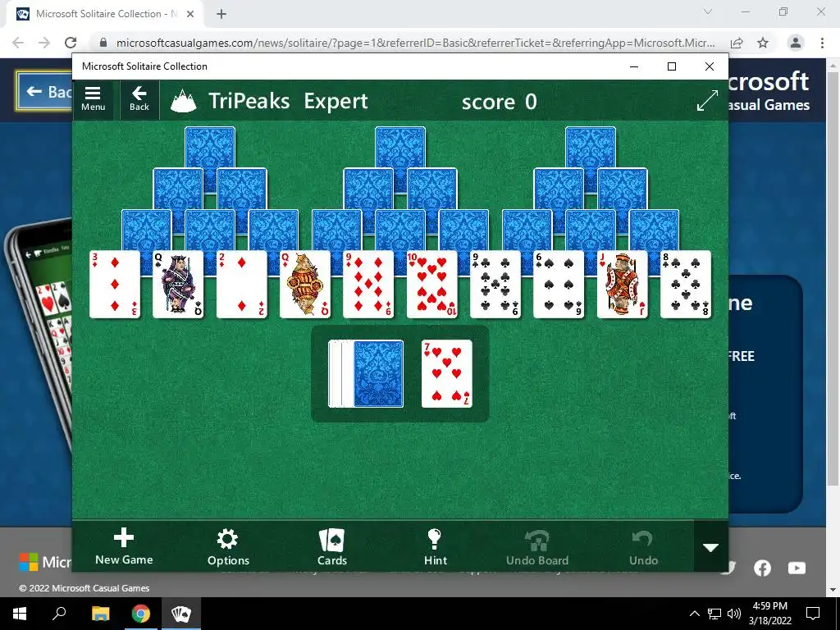Play the 2 of diamonds card
840x630 pixels.
coord(242,285)
